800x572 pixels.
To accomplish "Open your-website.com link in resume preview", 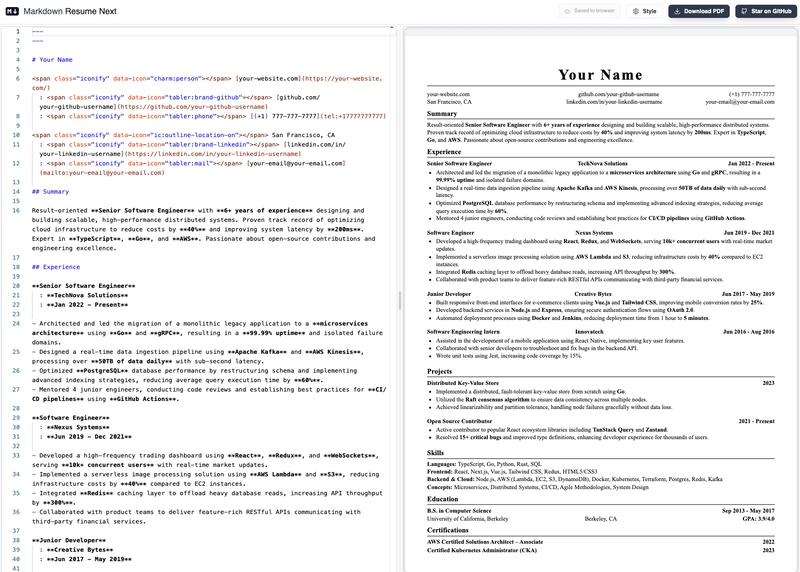I will (448, 94).
